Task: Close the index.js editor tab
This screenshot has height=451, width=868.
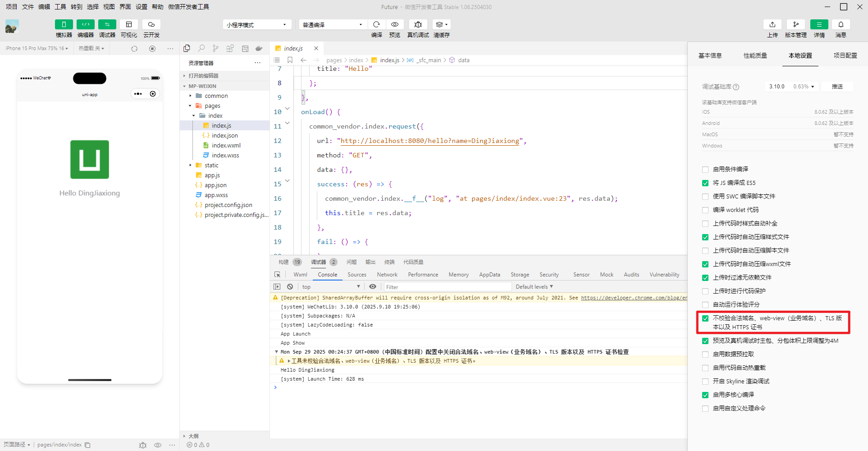Action: tap(316, 48)
